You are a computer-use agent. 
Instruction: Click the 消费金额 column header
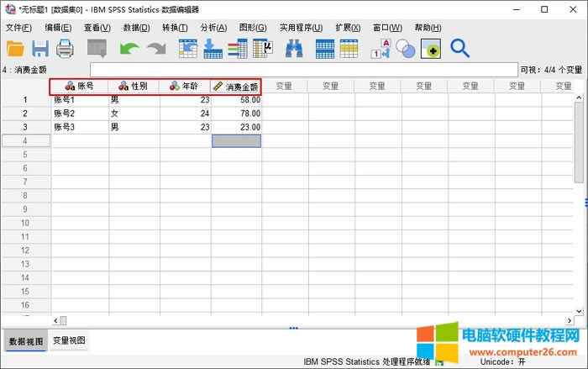click(236, 86)
